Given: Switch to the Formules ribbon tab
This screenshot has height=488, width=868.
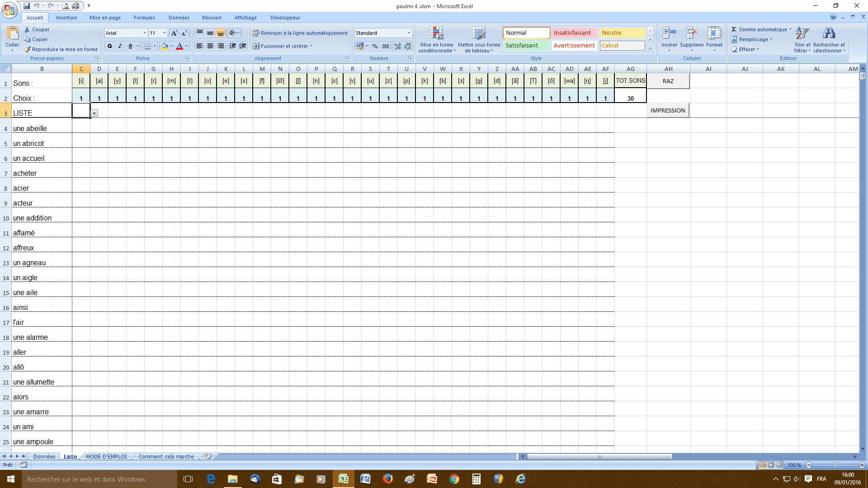Looking at the screenshot, I should (144, 18).
